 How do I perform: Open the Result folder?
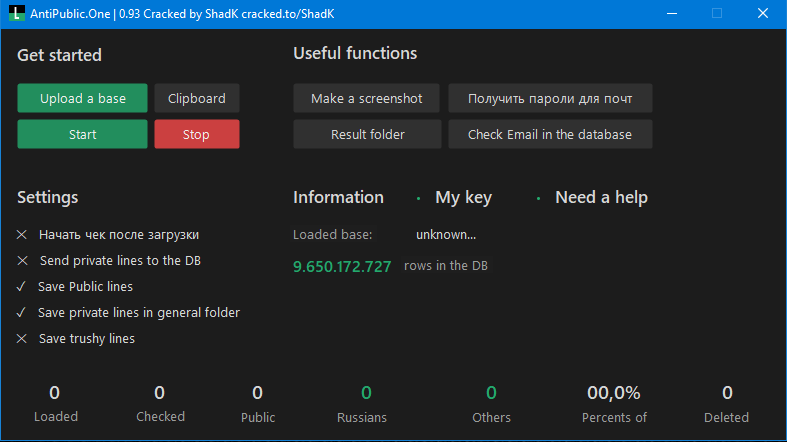pos(367,134)
